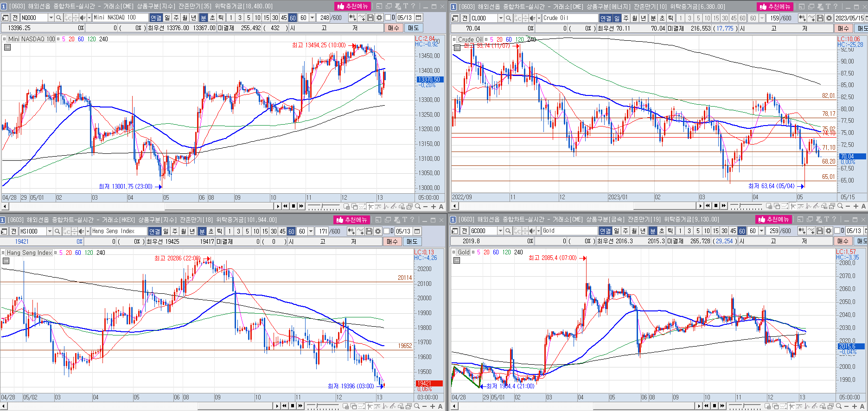The image size is (868, 411).
Task: Click magnifier zoom icon below NASDAQ chart
Action: click(418, 206)
